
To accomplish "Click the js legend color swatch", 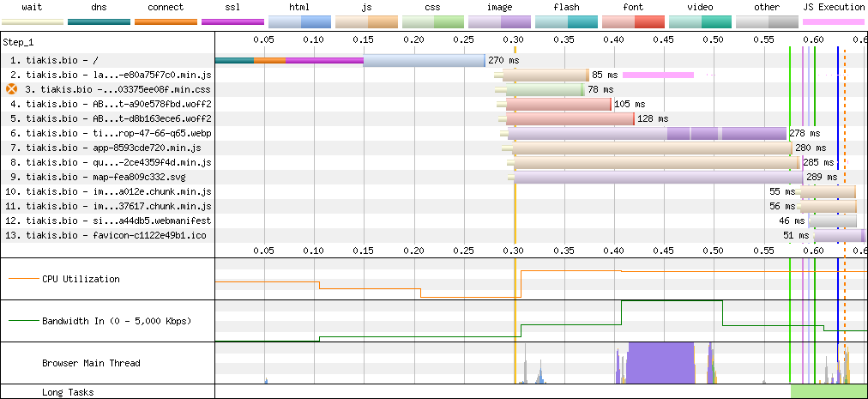I will 366,22.
